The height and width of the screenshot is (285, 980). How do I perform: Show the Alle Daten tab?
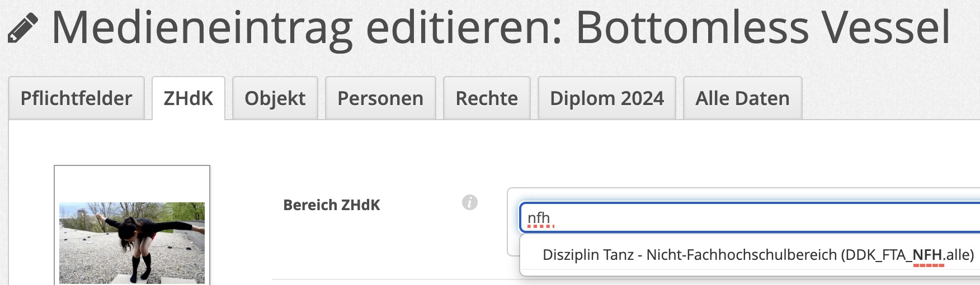pos(742,98)
